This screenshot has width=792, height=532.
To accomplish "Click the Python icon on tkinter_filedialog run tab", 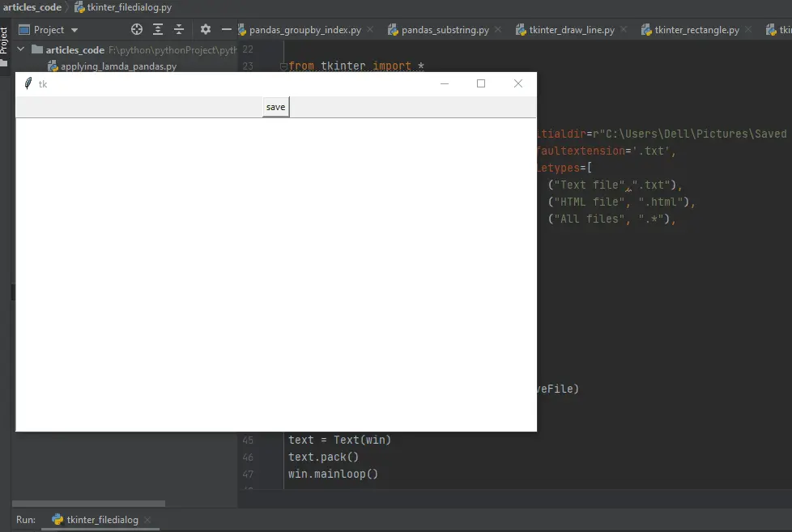I will [x=57, y=519].
